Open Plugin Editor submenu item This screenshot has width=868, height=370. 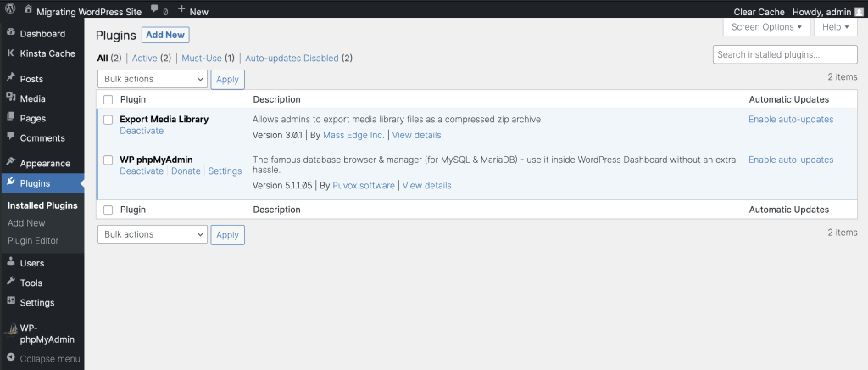point(33,240)
